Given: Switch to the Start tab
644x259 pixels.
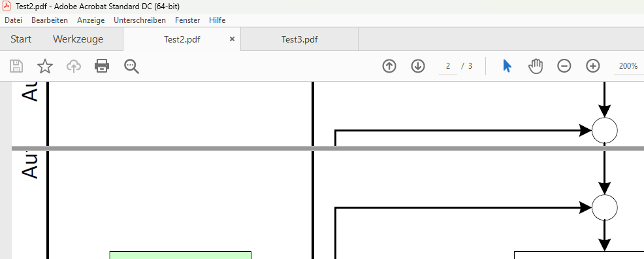Looking at the screenshot, I should pos(21,39).
